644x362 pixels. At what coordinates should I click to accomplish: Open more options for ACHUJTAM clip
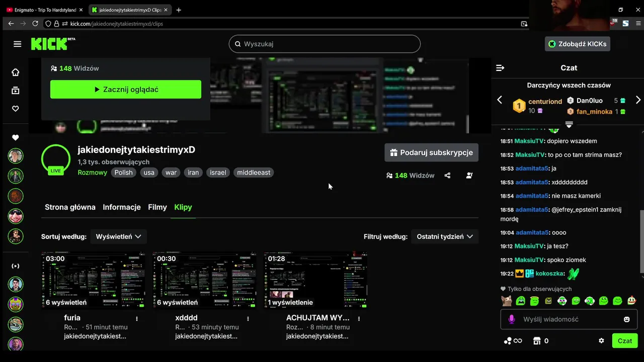[359, 318]
